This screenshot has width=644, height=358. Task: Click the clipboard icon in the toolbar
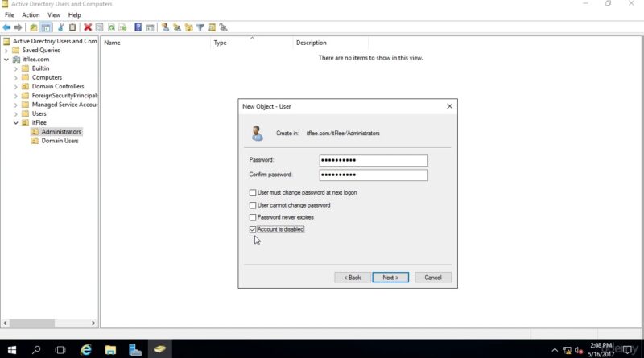point(72,27)
